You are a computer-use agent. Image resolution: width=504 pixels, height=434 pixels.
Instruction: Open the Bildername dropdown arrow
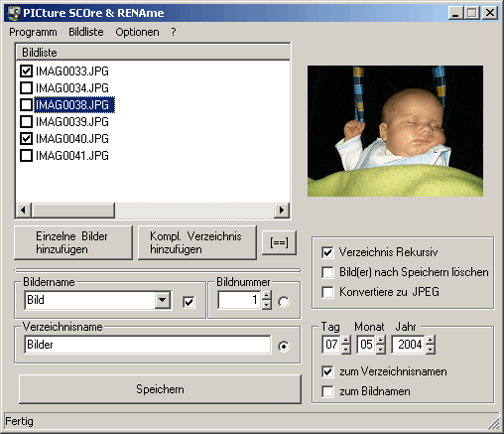coord(163,300)
